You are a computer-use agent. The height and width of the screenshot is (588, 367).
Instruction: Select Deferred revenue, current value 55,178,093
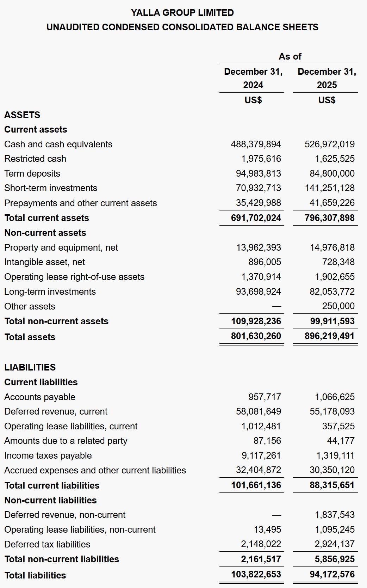coord(332,411)
